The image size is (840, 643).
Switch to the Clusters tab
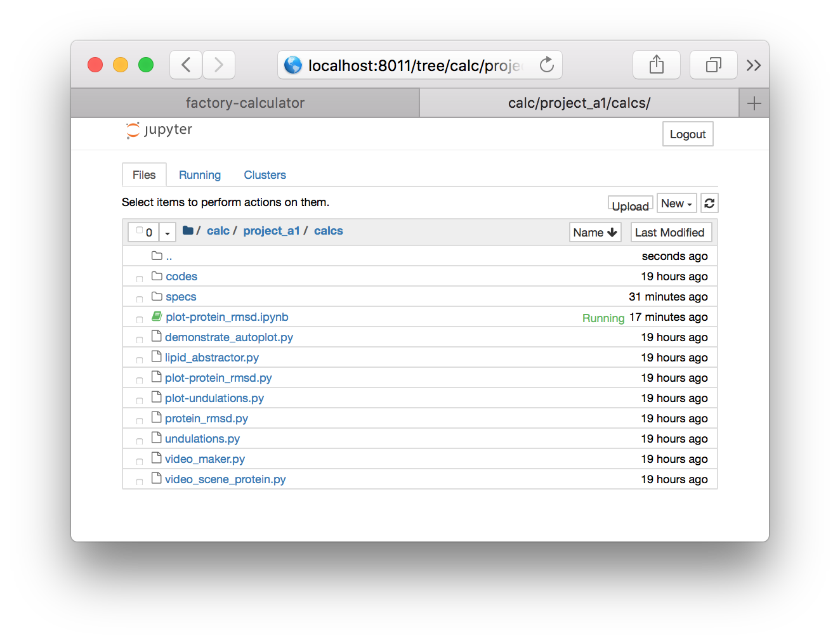(265, 175)
